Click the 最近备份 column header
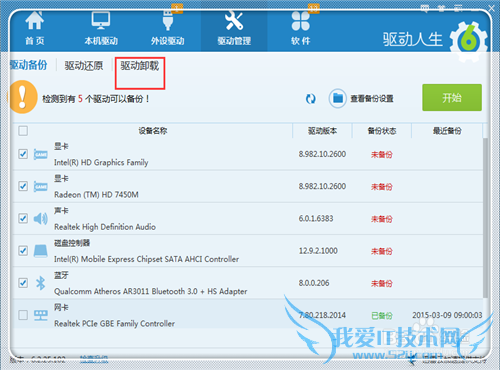This screenshot has height=370, width=500. 447,131
